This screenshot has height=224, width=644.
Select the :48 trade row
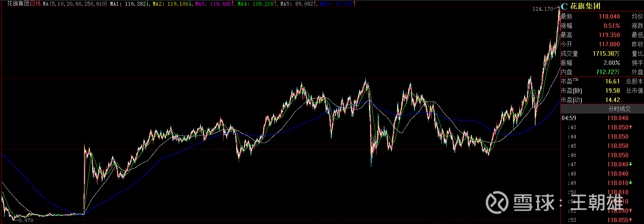[602, 174]
